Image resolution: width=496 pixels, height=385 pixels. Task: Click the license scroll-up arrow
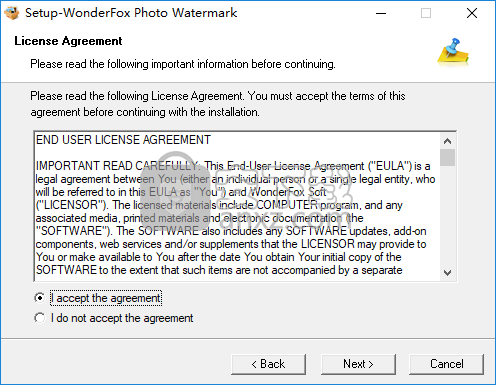[x=447, y=141]
